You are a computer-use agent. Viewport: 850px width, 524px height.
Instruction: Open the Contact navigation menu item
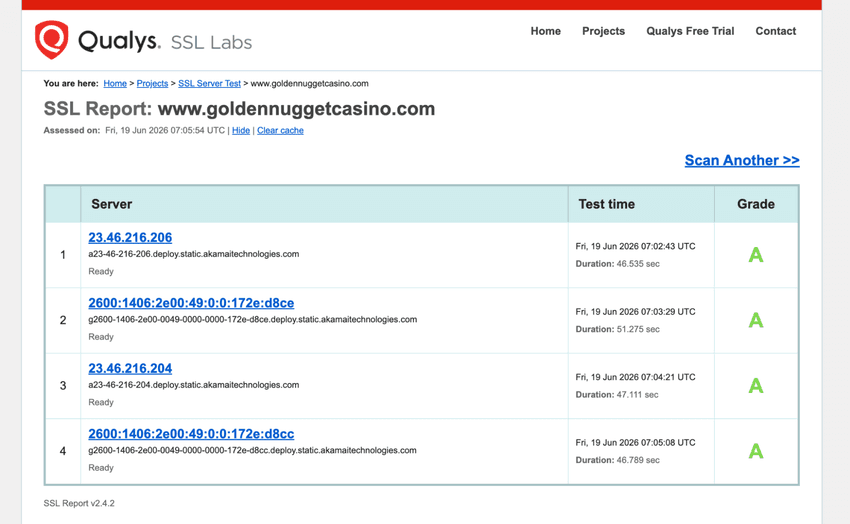[776, 31]
